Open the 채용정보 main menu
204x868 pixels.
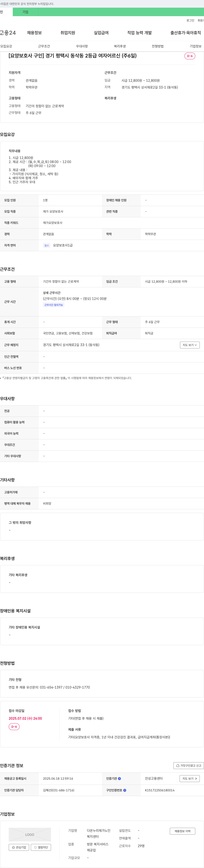pyautogui.click(x=34, y=33)
